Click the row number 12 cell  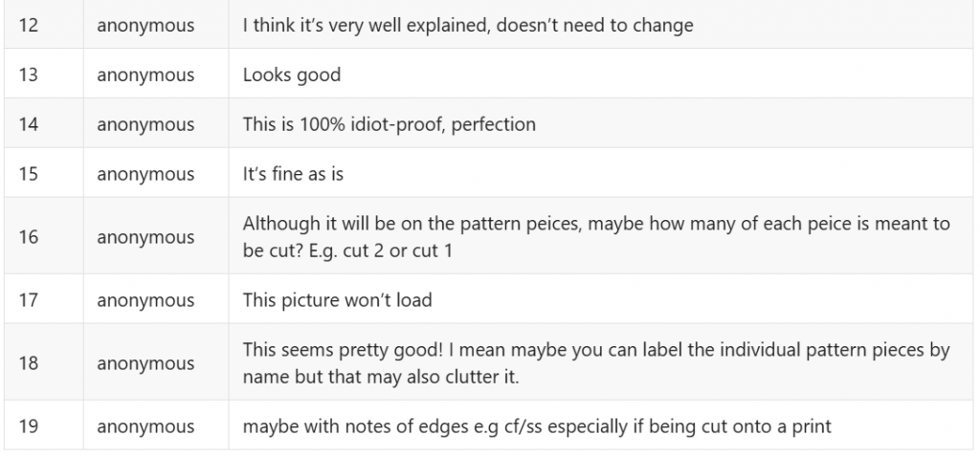point(28,26)
